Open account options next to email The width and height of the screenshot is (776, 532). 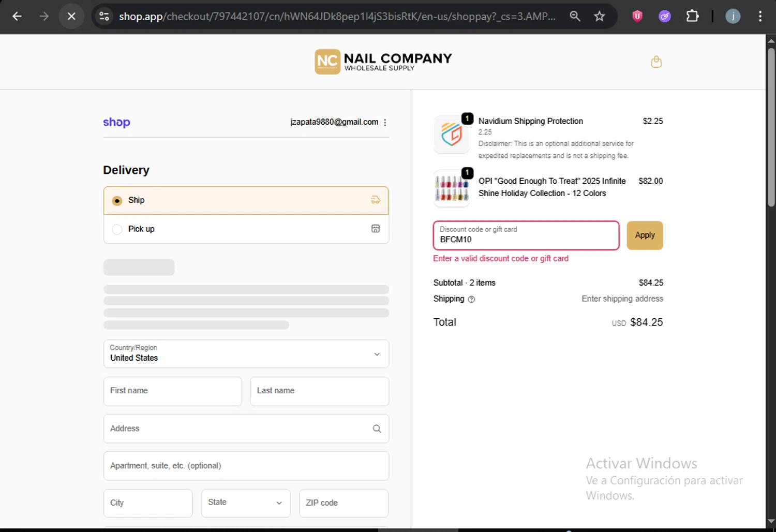coord(385,122)
